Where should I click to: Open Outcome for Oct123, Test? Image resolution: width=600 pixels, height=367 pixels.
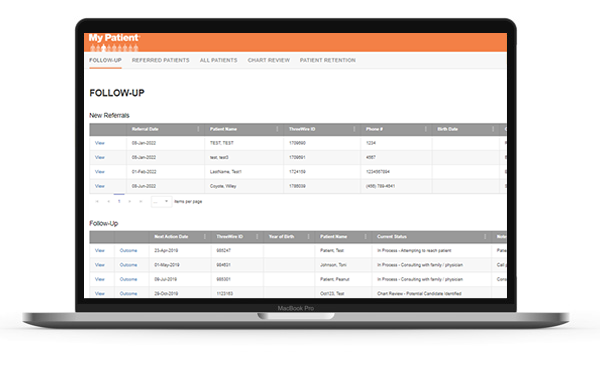tap(128, 294)
